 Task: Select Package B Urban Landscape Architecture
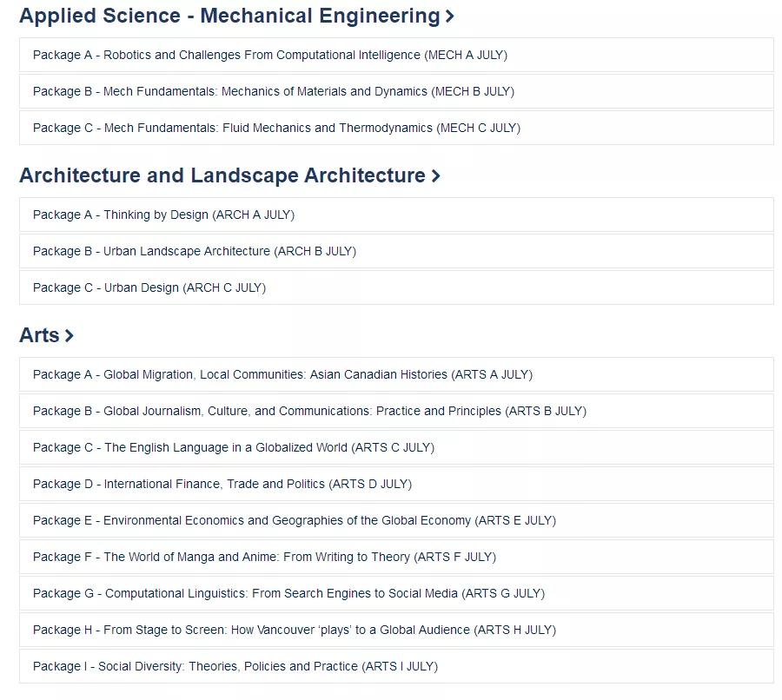396,251
